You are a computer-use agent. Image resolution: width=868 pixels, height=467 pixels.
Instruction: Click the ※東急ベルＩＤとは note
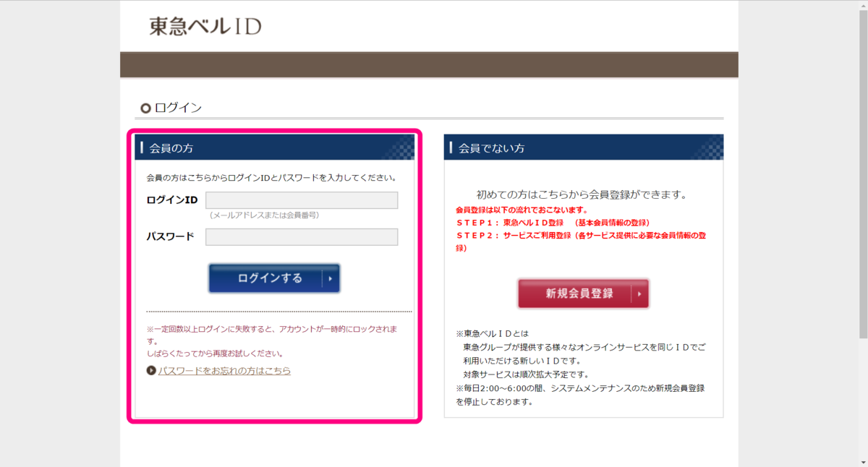[493, 334]
